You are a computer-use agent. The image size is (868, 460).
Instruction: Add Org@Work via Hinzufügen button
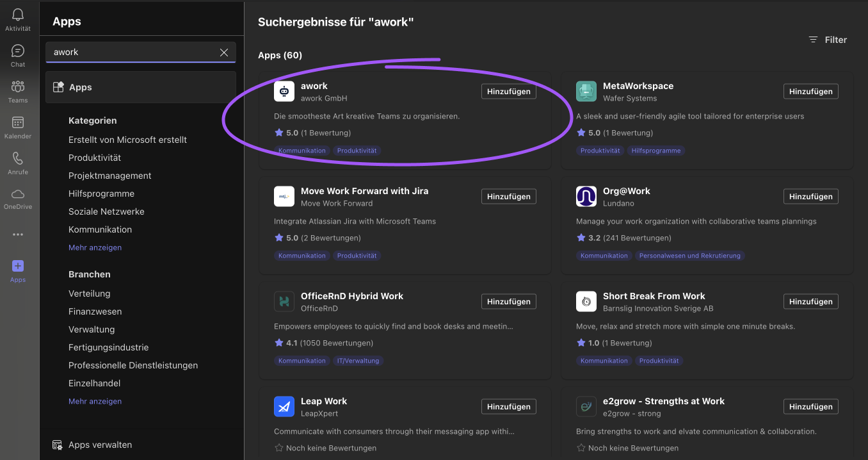coord(811,197)
